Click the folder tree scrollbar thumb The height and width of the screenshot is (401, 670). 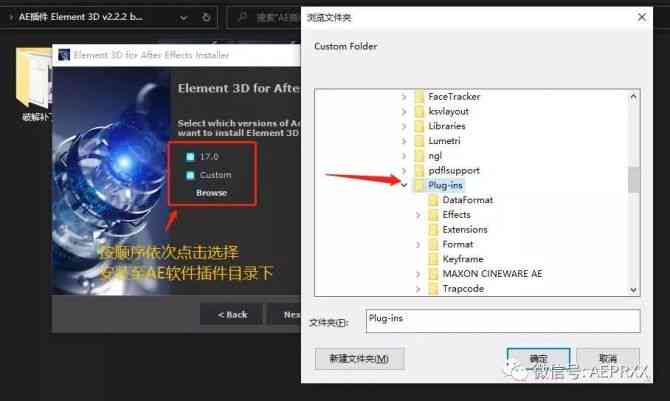[634, 180]
